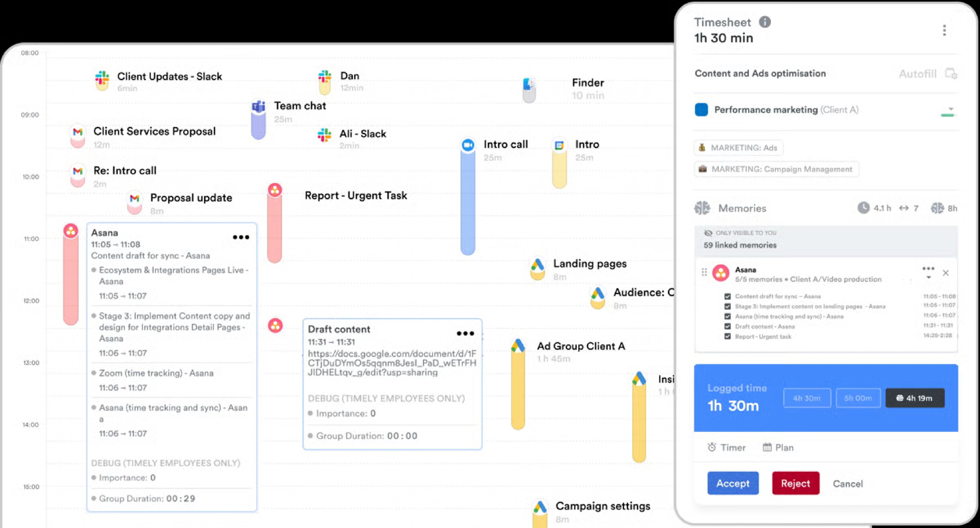Viewport: 980px width, 528px height.
Task: Click the Asana logo in linked memories
Action: 721,273
